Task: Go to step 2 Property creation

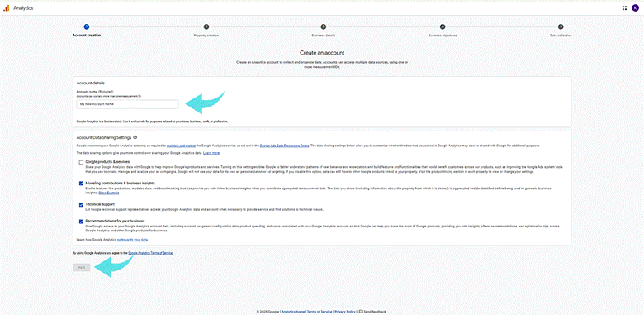Action: tap(206, 26)
